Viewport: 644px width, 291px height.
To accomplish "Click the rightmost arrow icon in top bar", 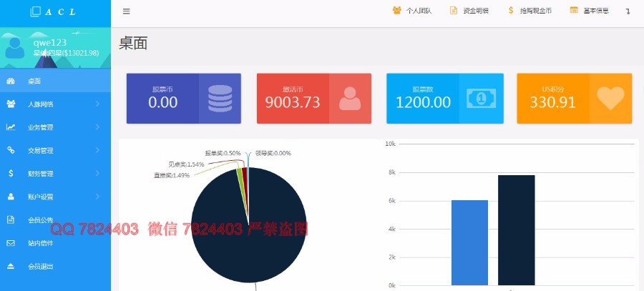I will tap(628, 11).
